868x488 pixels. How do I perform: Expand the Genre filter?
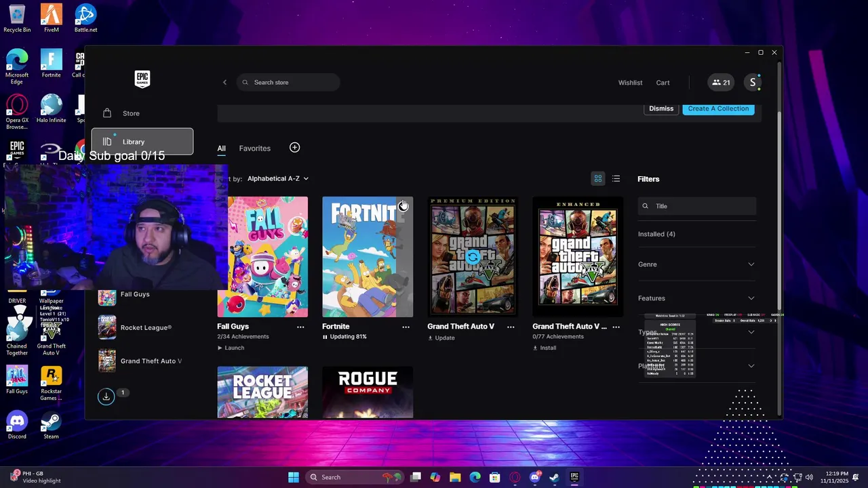click(696, 264)
